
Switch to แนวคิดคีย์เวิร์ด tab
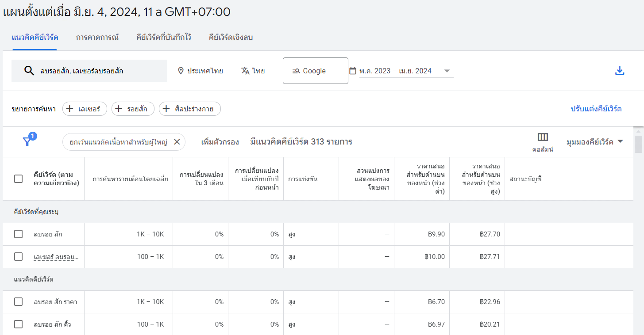[35, 37]
